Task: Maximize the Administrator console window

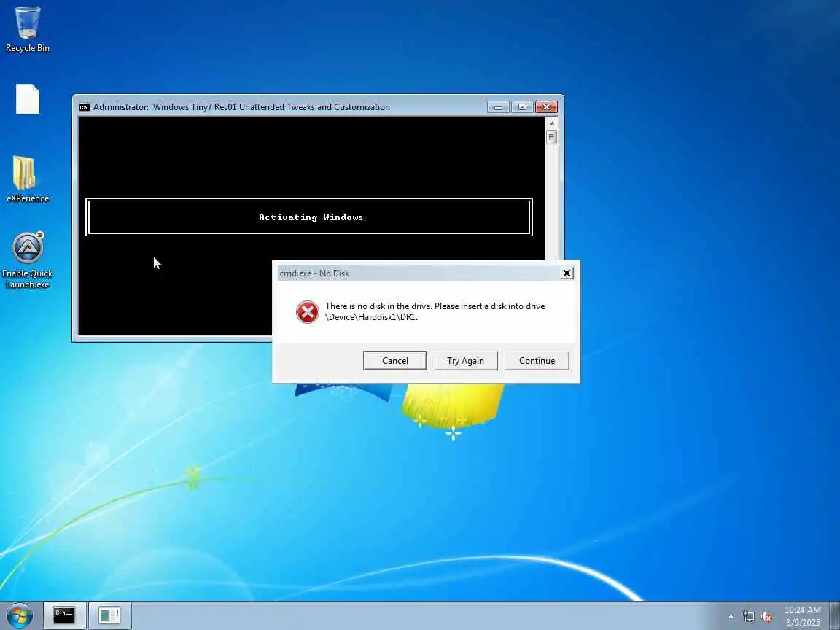Action: [x=522, y=106]
